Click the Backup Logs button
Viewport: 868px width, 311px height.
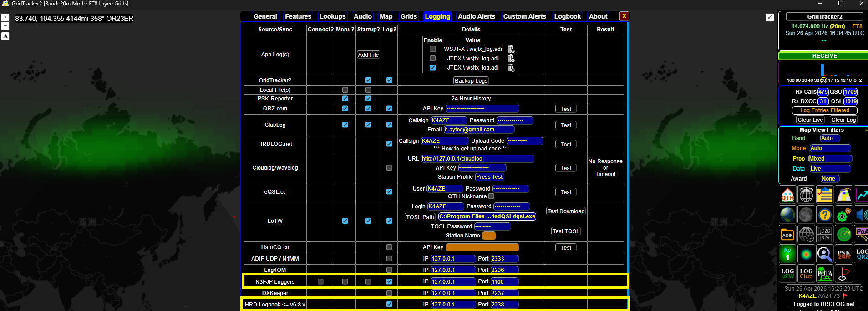(471, 80)
